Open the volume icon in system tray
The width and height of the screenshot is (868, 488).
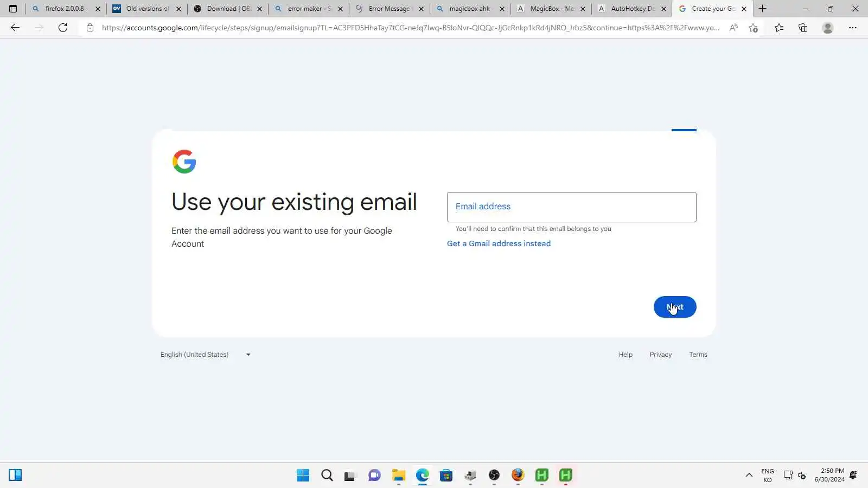[802, 476]
